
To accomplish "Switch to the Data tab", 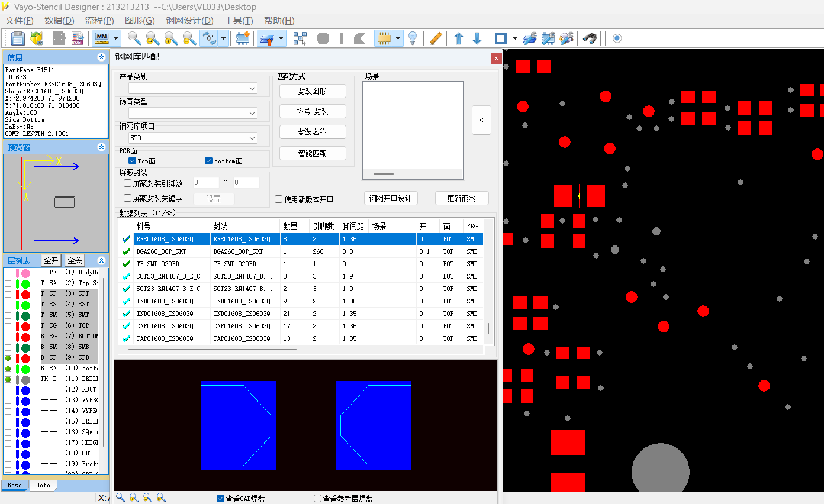I will coord(43,485).
